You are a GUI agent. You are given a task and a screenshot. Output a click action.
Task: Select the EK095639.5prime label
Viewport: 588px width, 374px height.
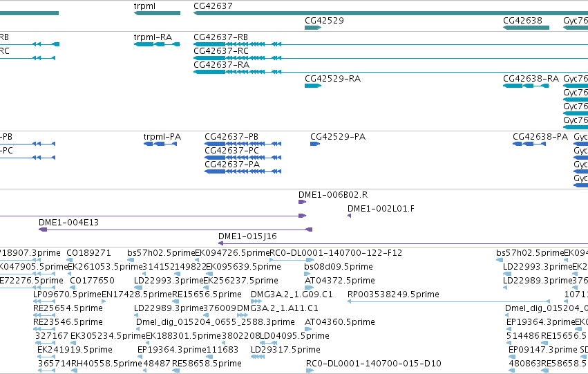pos(243,267)
